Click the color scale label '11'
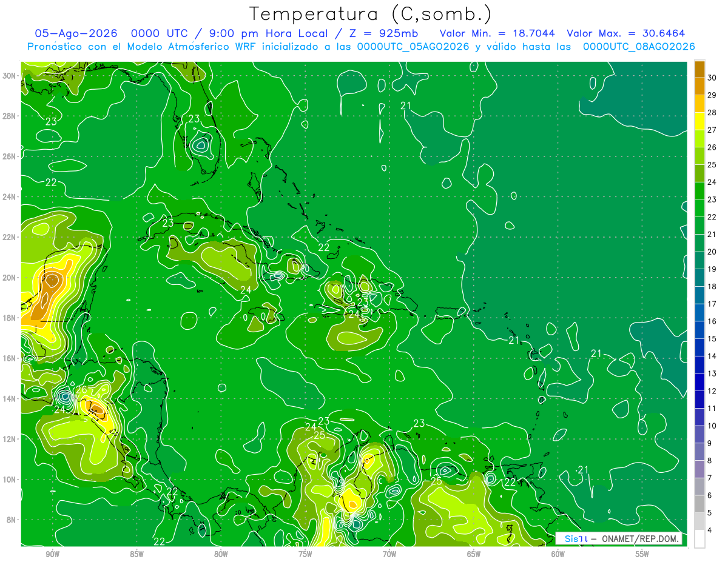728x562 pixels. (x=712, y=409)
